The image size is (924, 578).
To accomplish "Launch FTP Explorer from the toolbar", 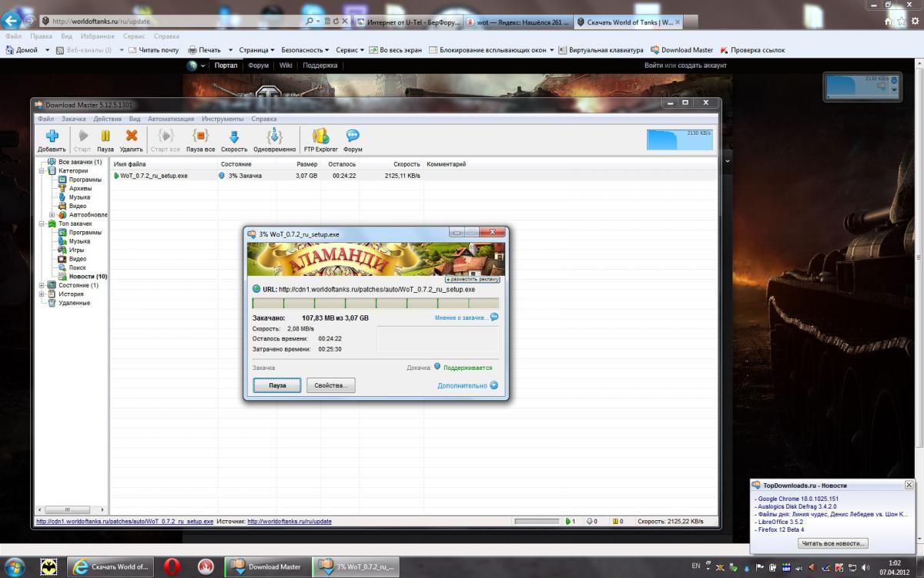I will pyautogui.click(x=320, y=139).
